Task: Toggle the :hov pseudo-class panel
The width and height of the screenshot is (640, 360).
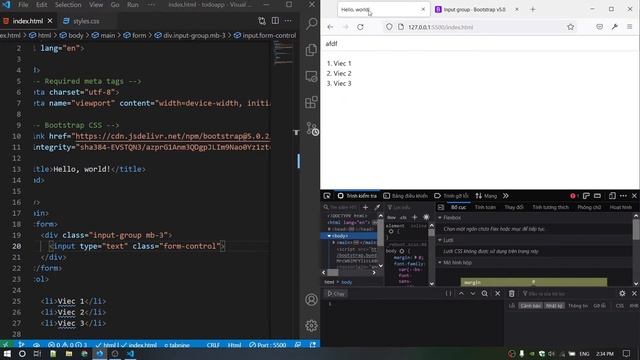Action: [x=391, y=218]
